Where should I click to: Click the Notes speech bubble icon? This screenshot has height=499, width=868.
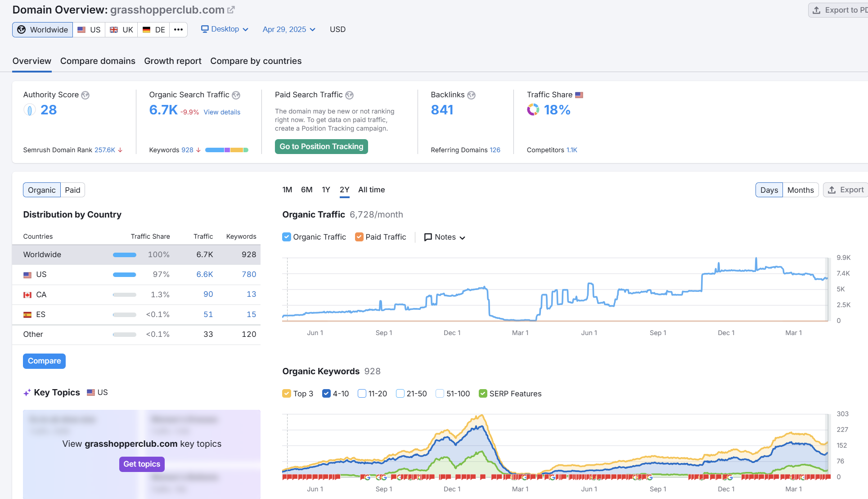(x=428, y=237)
